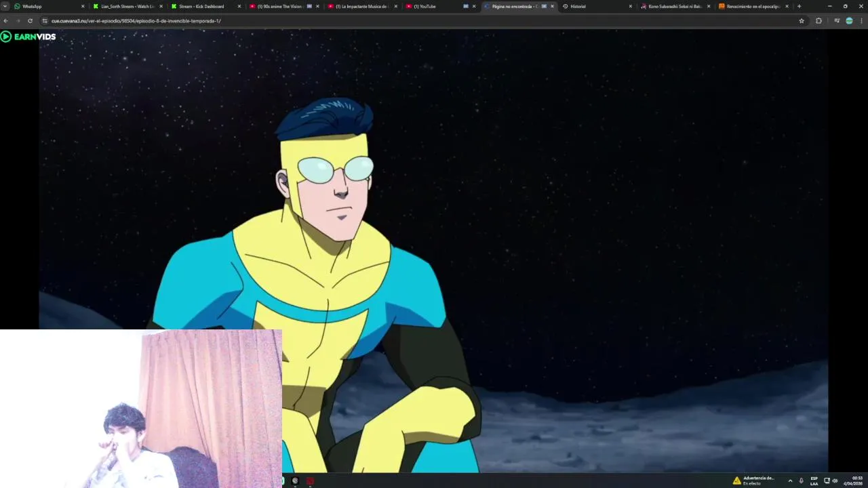Change the ESP LAA input language
The height and width of the screenshot is (488, 868).
tap(814, 481)
